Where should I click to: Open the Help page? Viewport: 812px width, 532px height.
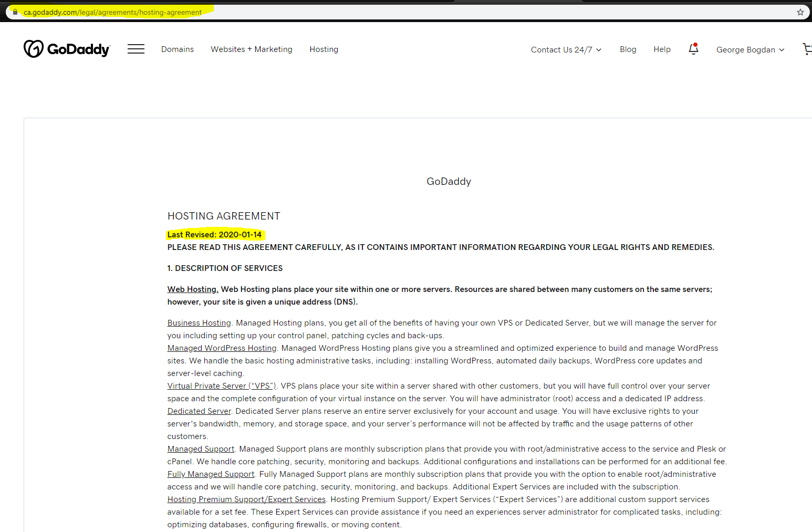(x=662, y=49)
